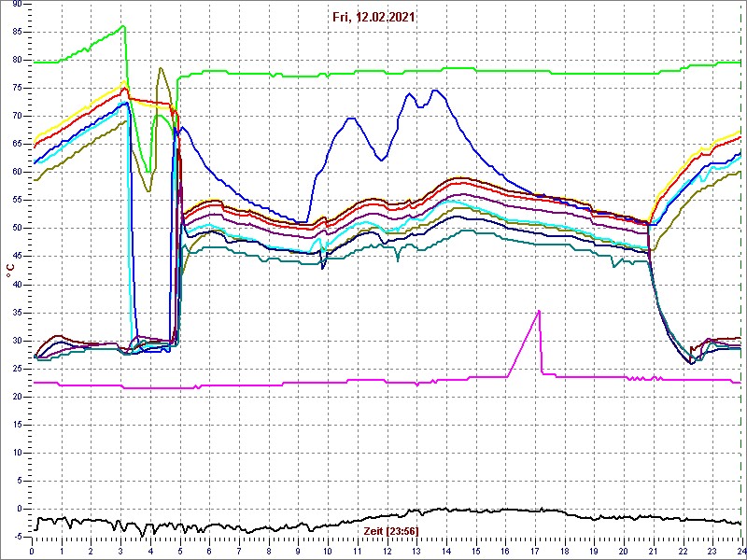This screenshot has width=747, height=560.
Task: Select the 40 temperature axis label
Action: coord(17,285)
